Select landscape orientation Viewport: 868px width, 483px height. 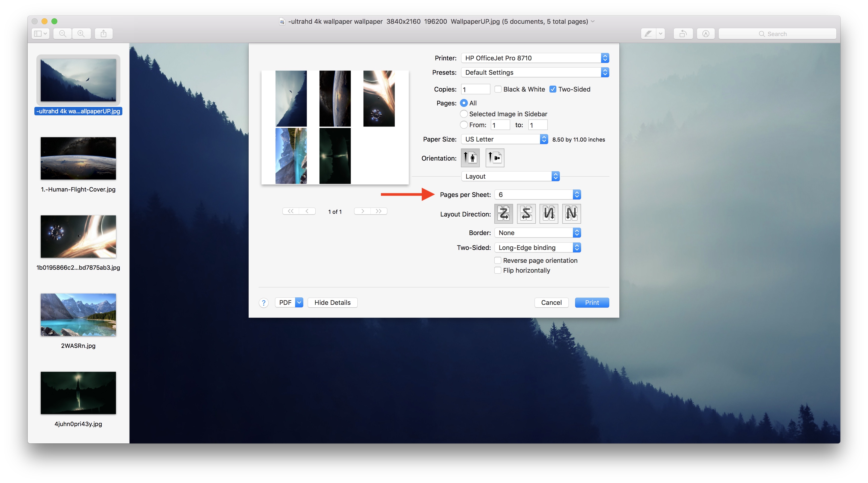tap(495, 158)
